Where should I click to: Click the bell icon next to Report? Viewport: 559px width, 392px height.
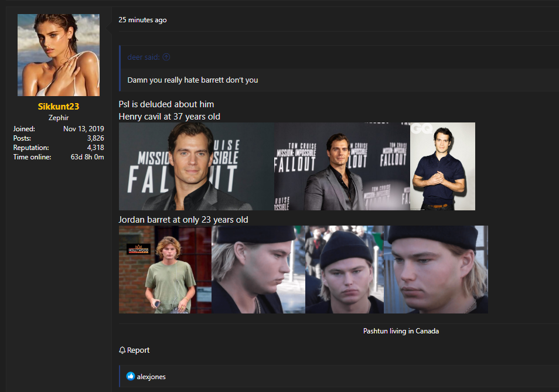tap(122, 350)
